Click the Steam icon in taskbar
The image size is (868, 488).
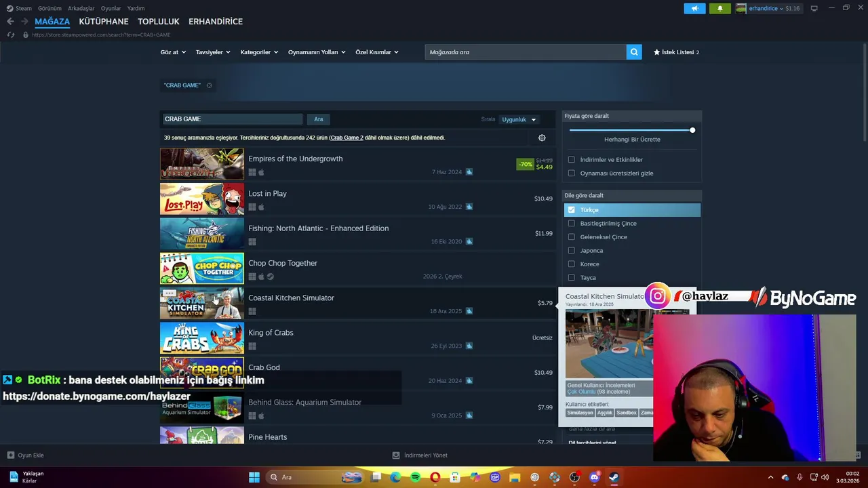(x=614, y=477)
